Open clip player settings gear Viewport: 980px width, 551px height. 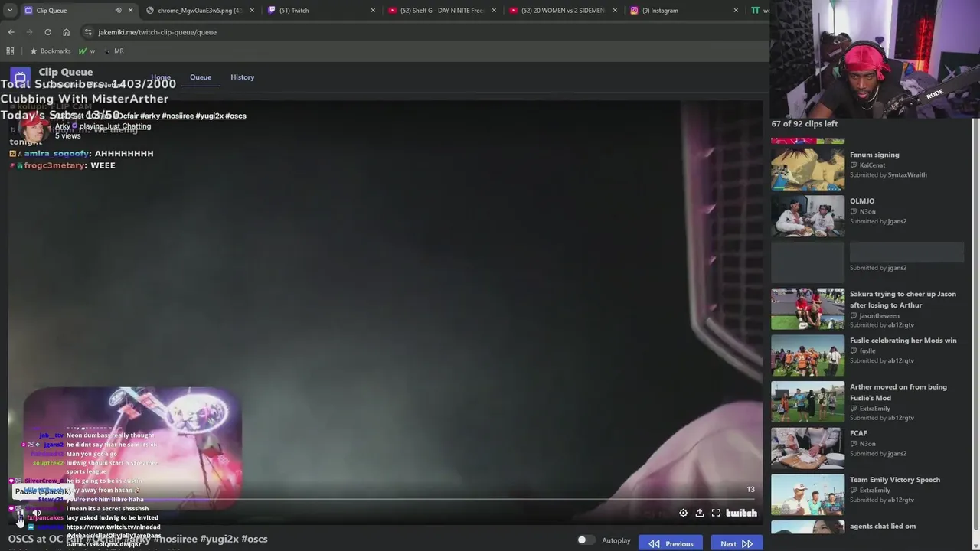point(683,513)
